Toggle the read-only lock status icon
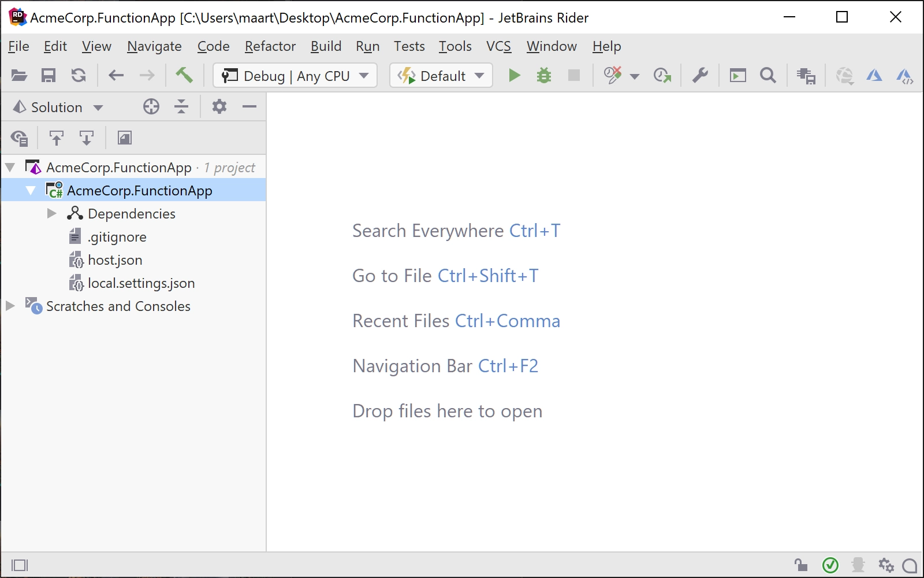924x578 pixels. click(x=800, y=565)
